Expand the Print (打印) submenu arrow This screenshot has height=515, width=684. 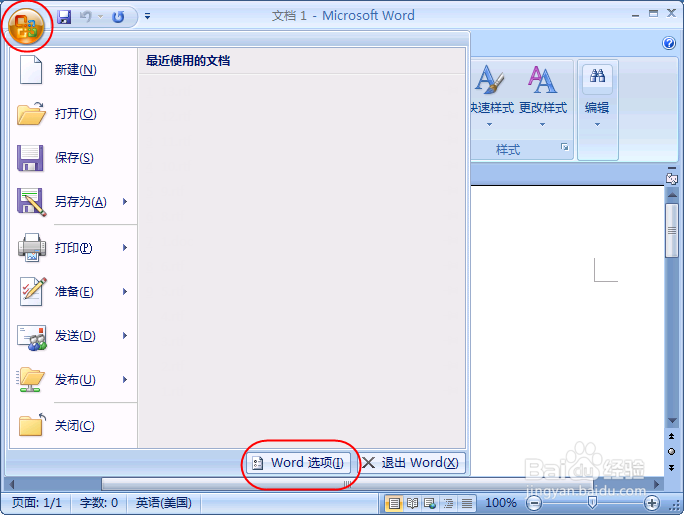point(125,248)
